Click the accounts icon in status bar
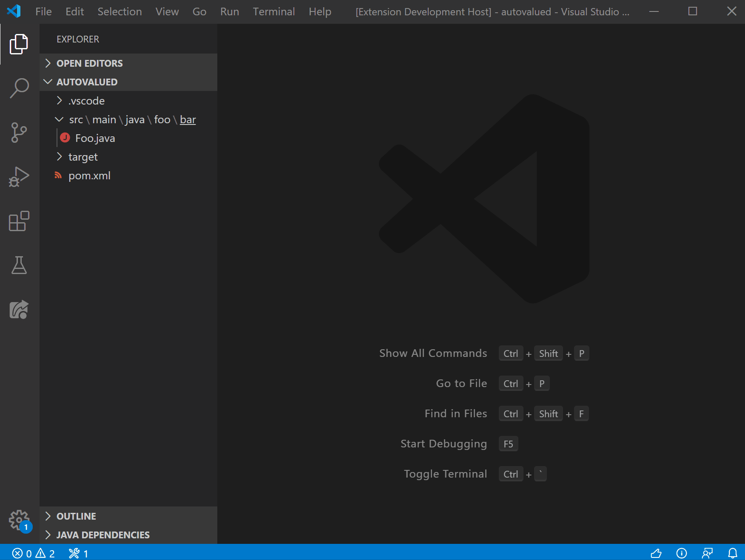Screen dimensions: 745x560 coord(707,553)
